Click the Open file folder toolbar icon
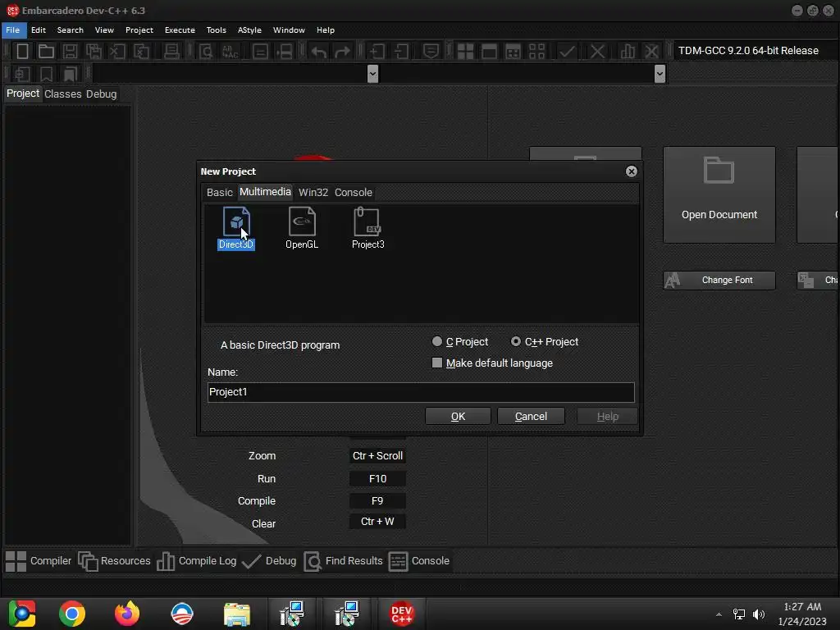840x630 pixels. tap(46, 52)
